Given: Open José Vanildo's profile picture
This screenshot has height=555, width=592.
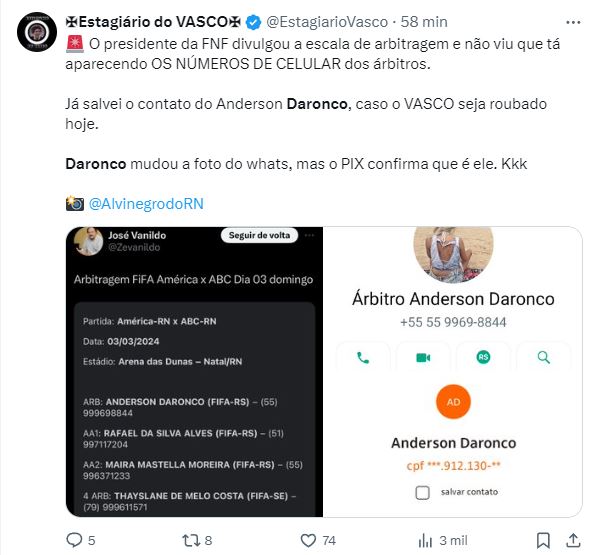Looking at the screenshot, I should tap(88, 241).
